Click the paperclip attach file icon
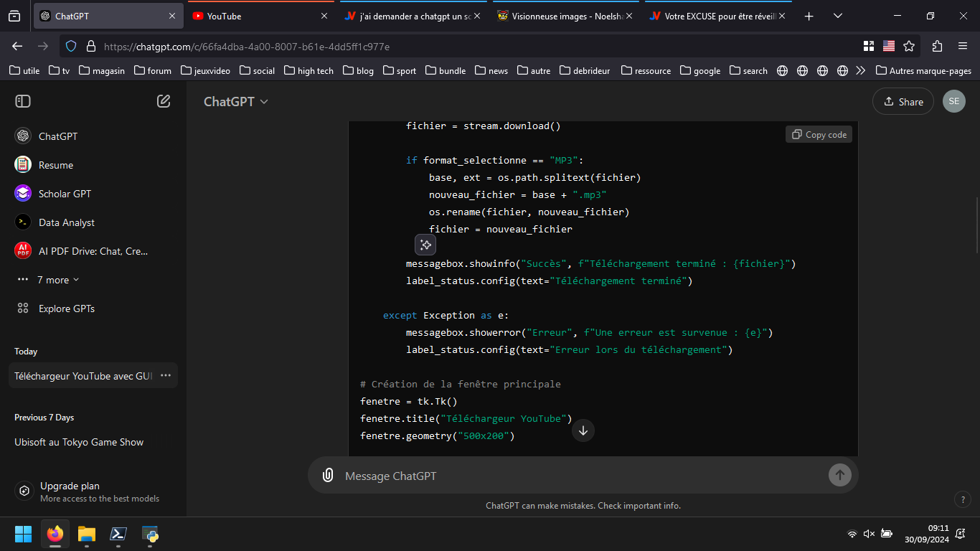980x551 pixels. (328, 475)
